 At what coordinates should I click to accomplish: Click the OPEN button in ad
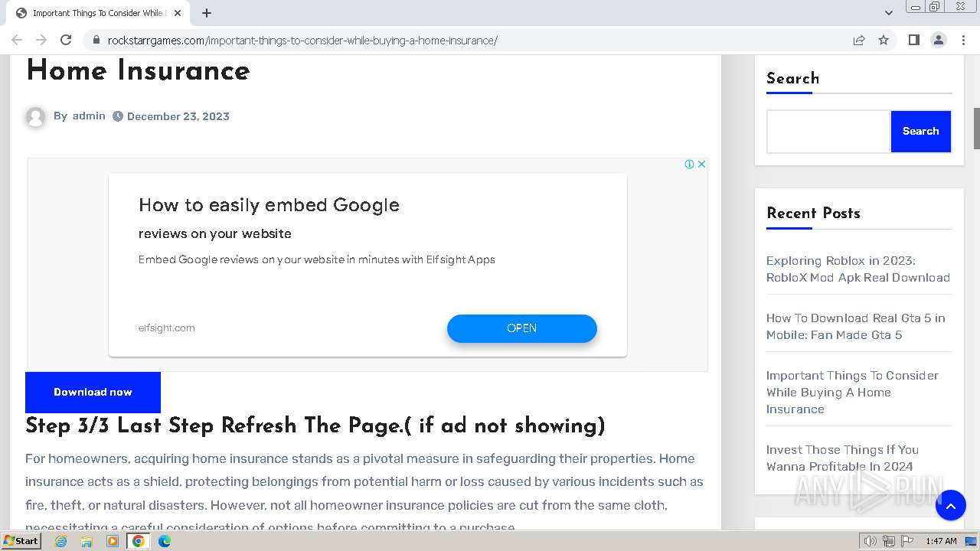coord(521,328)
